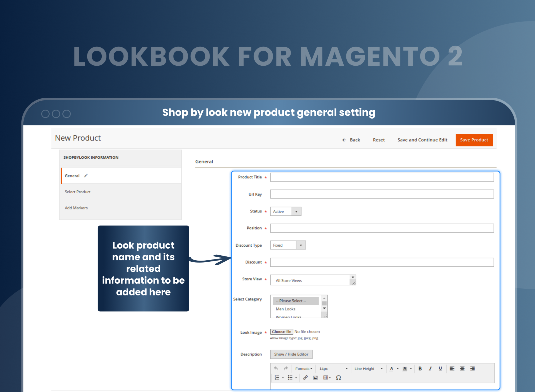Click the Insert Link icon in the editor
The width and height of the screenshot is (535, 392).
306,378
